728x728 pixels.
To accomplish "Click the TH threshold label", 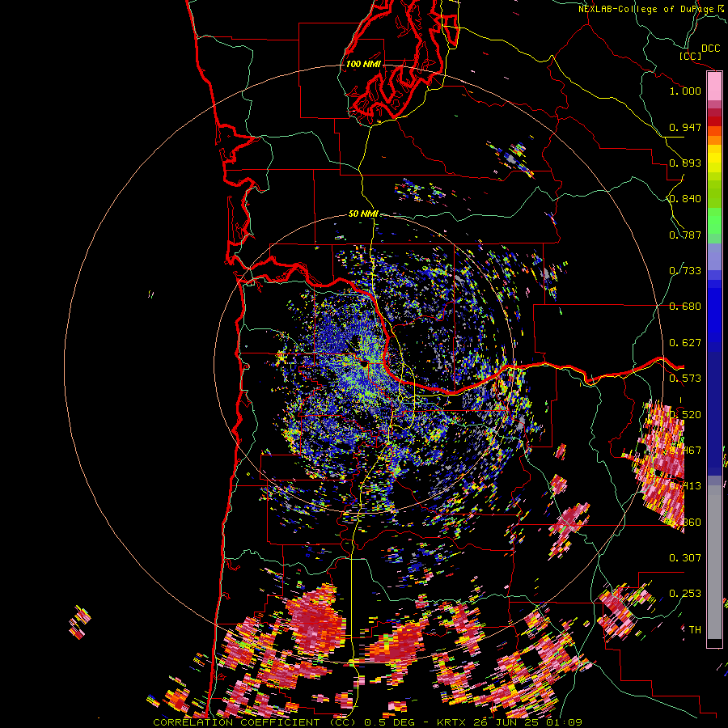I will pyautogui.click(x=695, y=629).
